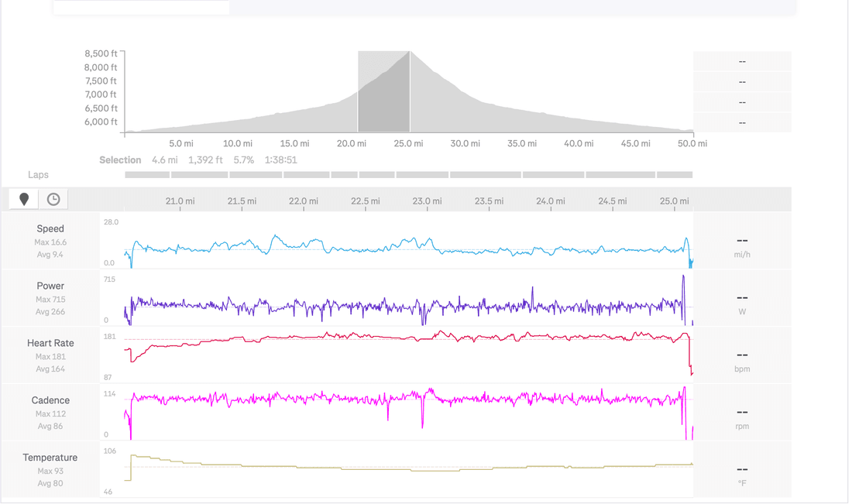Click the Laps label

click(38, 175)
